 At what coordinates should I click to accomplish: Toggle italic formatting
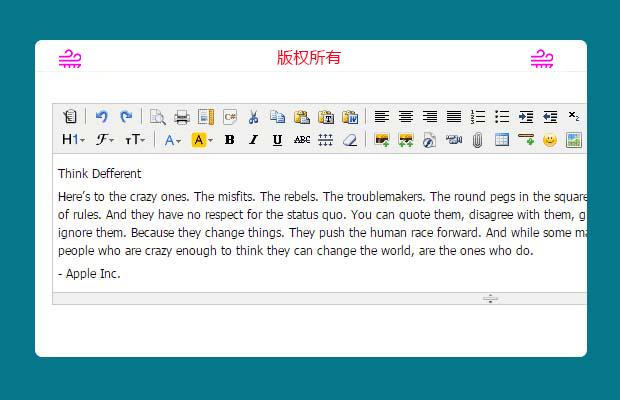coord(253,140)
